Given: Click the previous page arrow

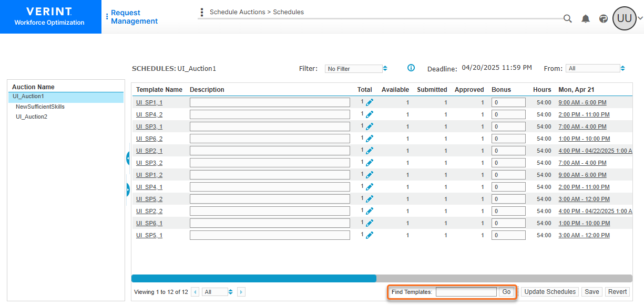Looking at the screenshot, I should [195, 291].
